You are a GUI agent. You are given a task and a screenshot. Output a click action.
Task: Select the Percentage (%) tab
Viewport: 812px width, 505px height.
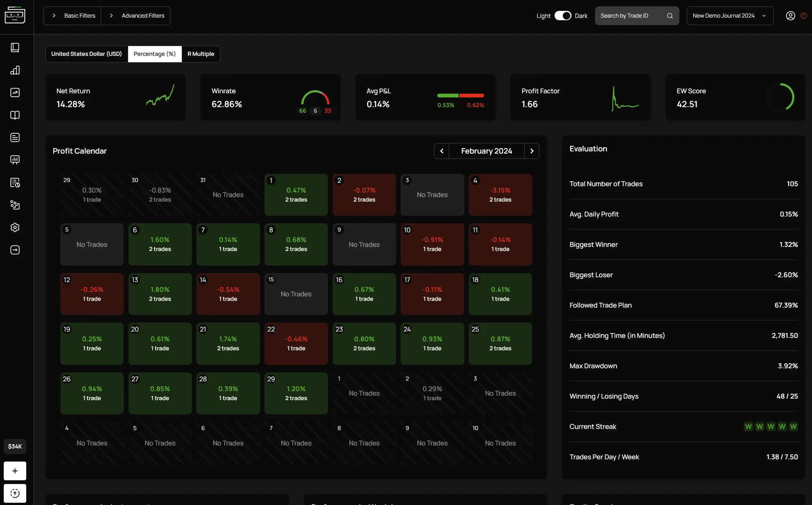(155, 54)
